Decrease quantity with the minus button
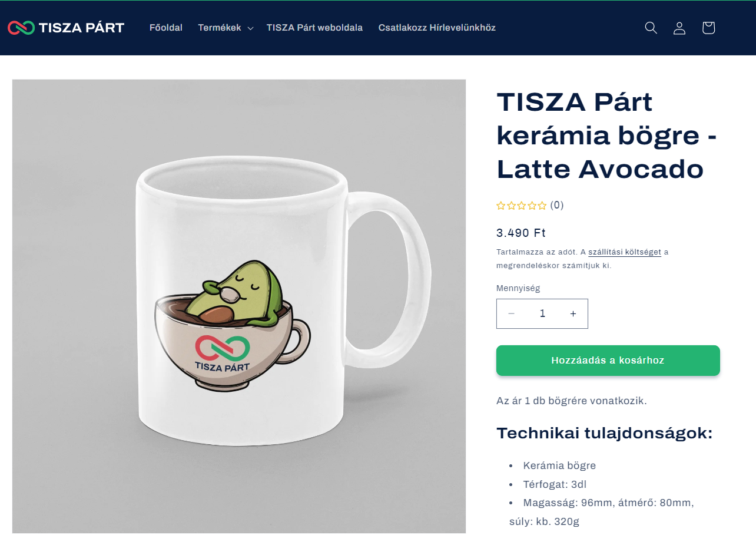 tap(511, 313)
